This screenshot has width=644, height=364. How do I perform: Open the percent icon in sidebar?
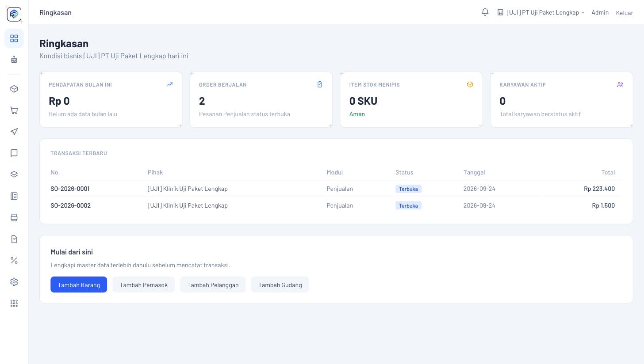click(14, 260)
